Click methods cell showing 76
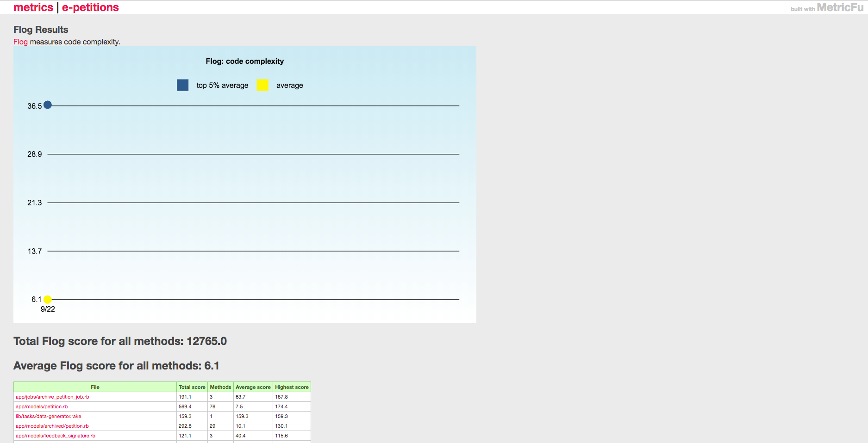 pyautogui.click(x=220, y=406)
